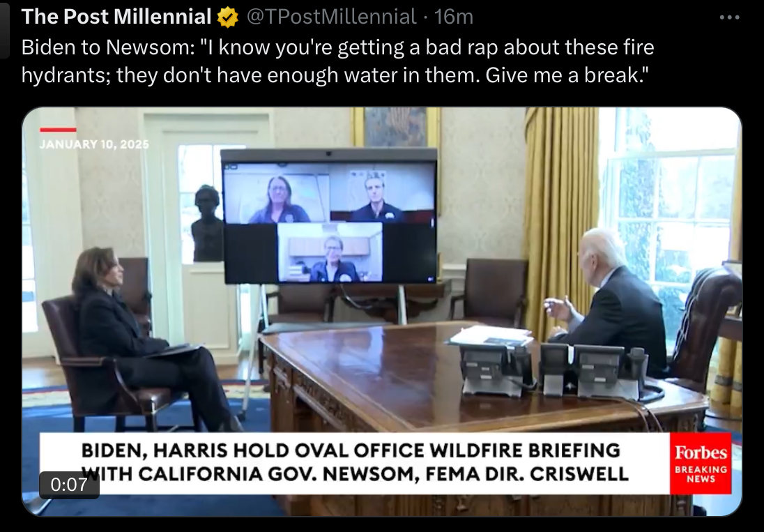Click the Forbes Breaking News logo
764x532 pixels.
click(701, 463)
